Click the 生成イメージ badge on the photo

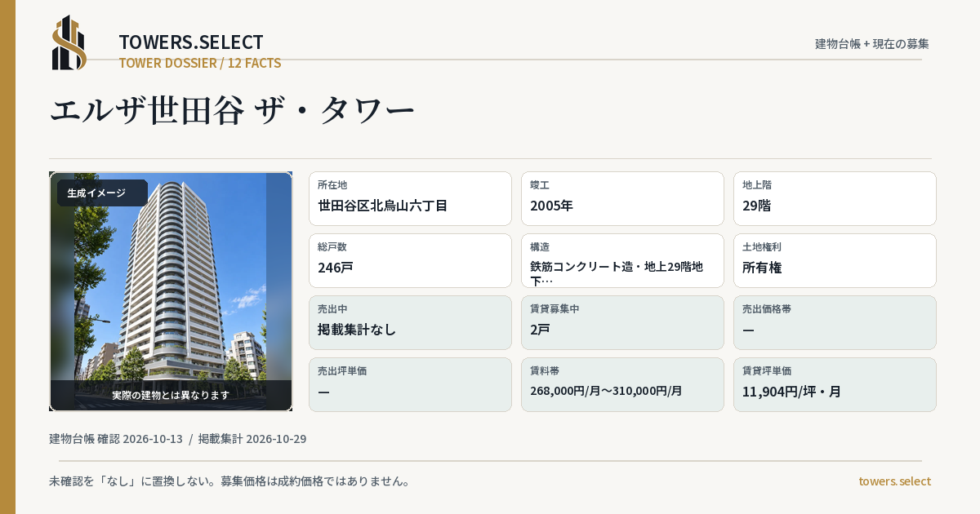(x=102, y=193)
